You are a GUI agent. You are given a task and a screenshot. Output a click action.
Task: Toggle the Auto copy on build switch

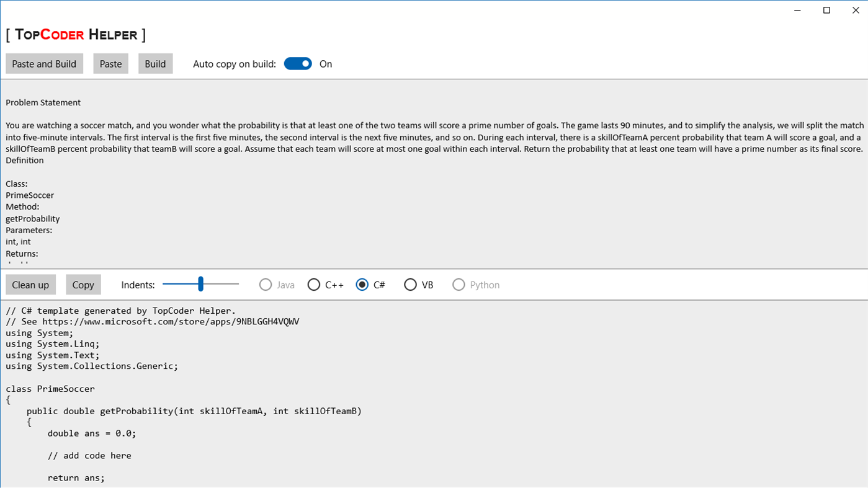[298, 64]
